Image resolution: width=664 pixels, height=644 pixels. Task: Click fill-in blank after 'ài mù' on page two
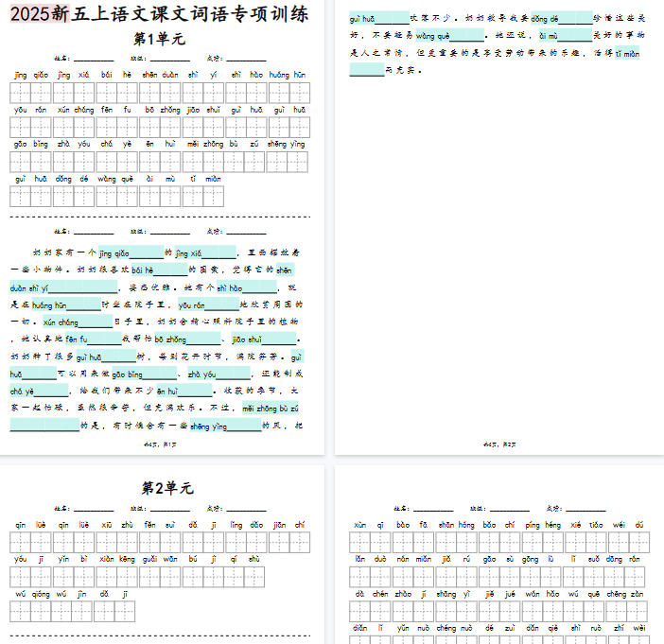point(575,36)
